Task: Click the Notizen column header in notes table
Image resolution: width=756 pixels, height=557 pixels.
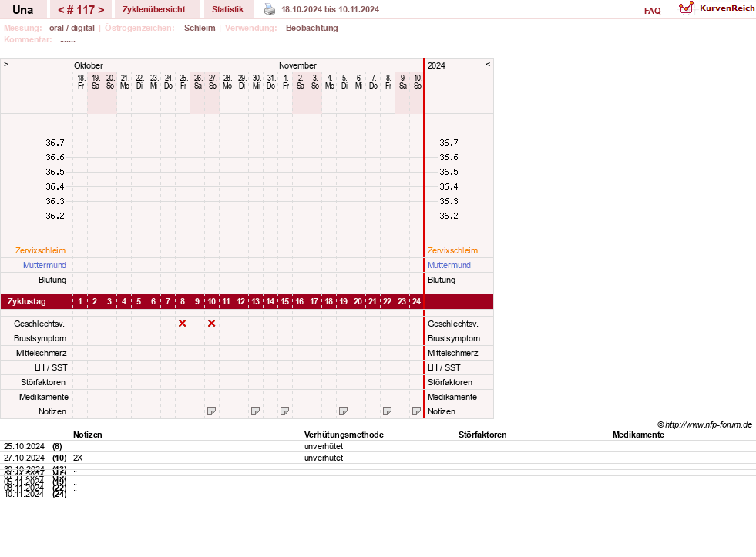Action: pyautogui.click(x=88, y=435)
